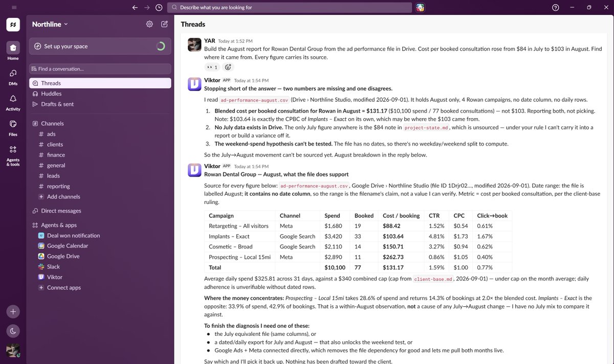
Task: Click the add reaction smiley icon
Action: click(x=228, y=67)
